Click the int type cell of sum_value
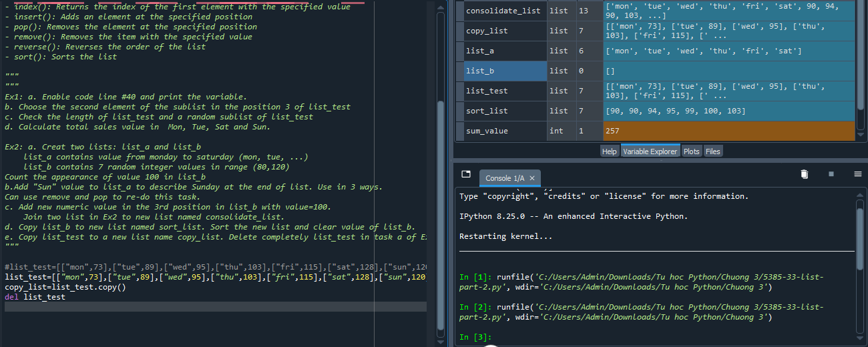The image size is (868, 347). coord(561,131)
